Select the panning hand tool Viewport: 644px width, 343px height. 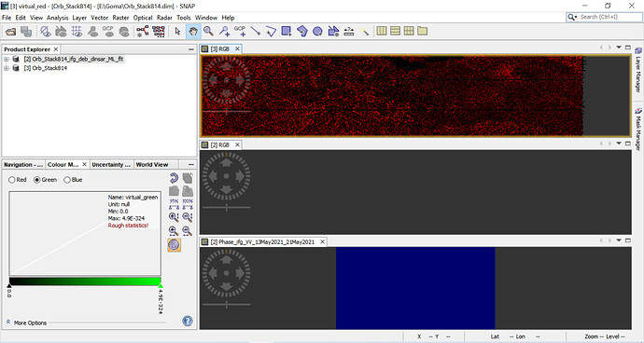tap(193, 32)
